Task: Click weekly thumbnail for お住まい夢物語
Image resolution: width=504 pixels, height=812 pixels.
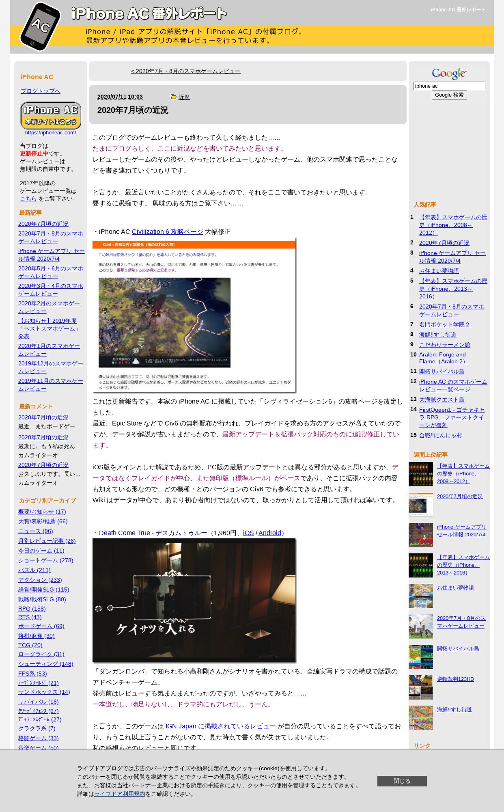Action: coord(420,596)
